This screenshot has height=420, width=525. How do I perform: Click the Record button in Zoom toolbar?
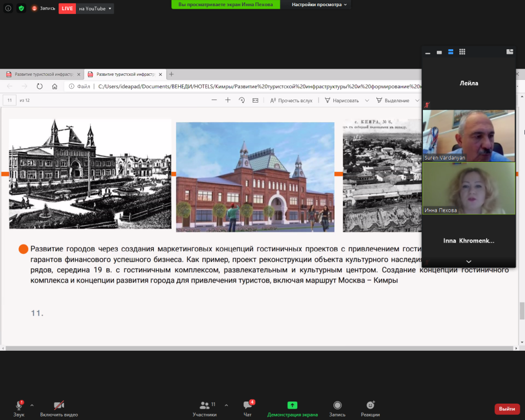point(337,408)
